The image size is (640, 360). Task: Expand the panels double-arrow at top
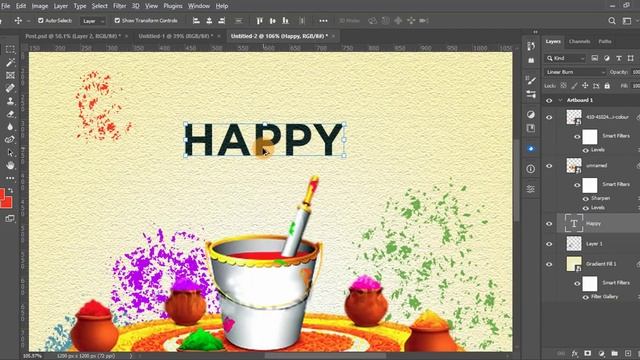[535, 32]
